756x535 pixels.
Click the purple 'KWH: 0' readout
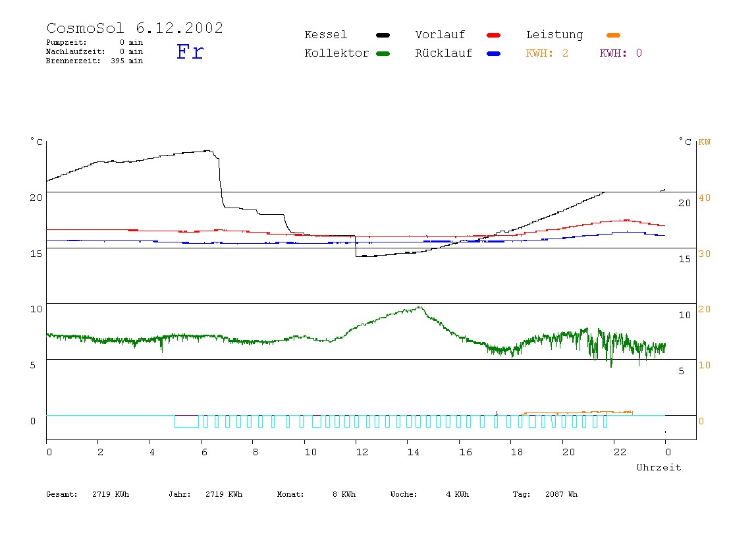point(620,53)
